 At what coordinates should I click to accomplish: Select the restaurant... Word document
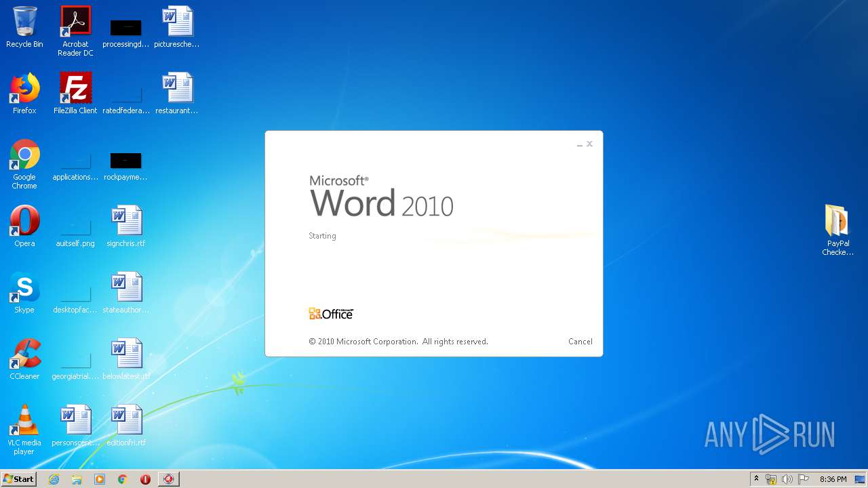(177, 94)
